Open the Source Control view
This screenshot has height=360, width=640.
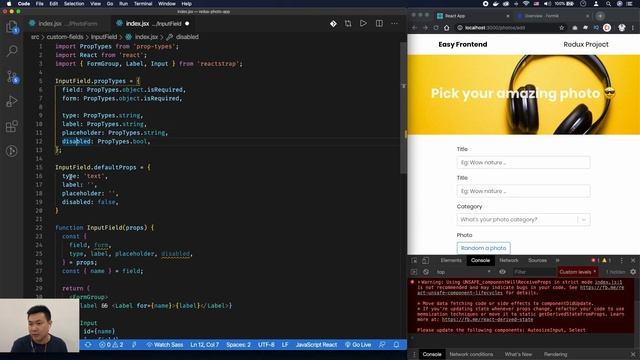12,77
